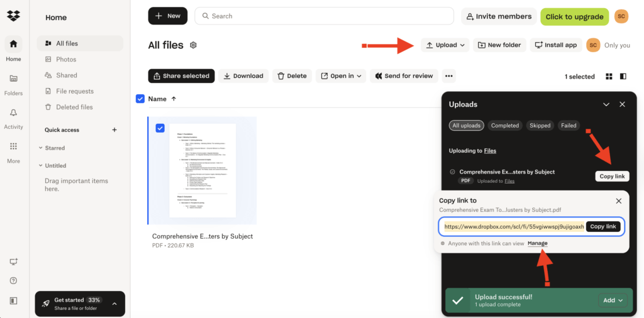Open Folders in the left rail
Screen dimensions: 644x318
point(14,84)
